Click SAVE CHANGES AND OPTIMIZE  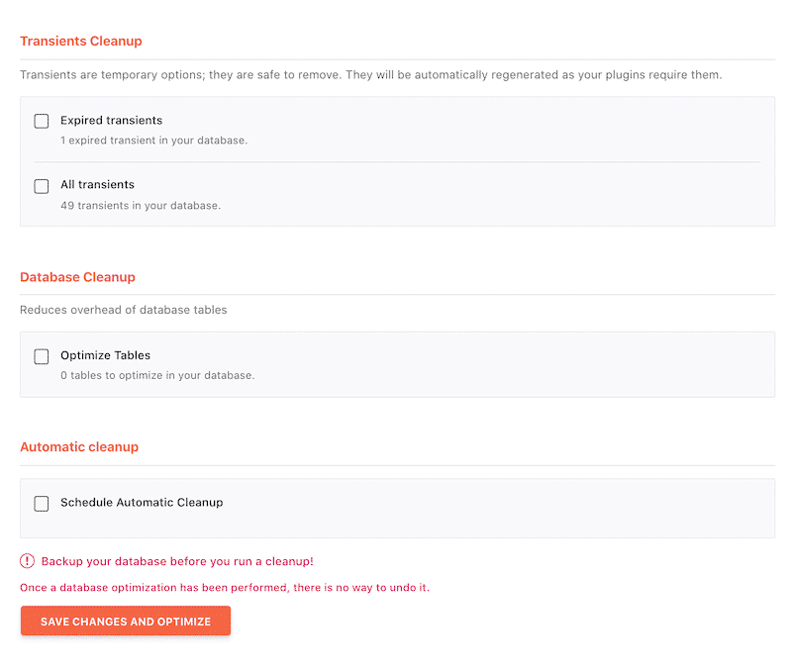click(x=125, y=621)
